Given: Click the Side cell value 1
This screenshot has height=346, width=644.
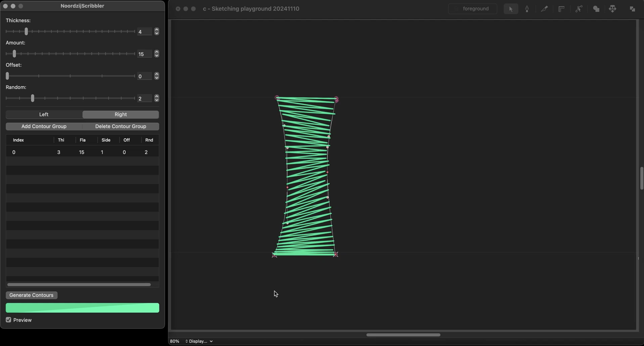Looking at the screenshot, I should point(102,152).
